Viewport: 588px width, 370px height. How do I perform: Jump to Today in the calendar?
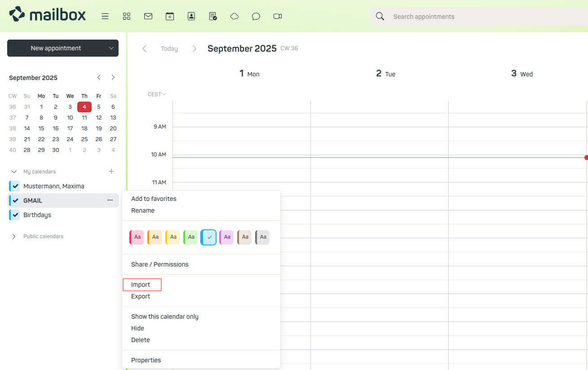pos(169,48)
